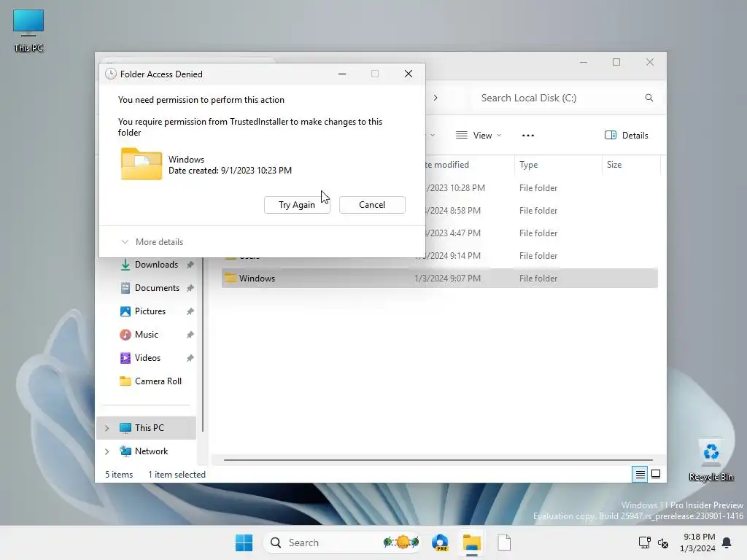The width and height of the screenshot is (747, 560).
Task: Open the network status tray icon
Action: point(645,542)
